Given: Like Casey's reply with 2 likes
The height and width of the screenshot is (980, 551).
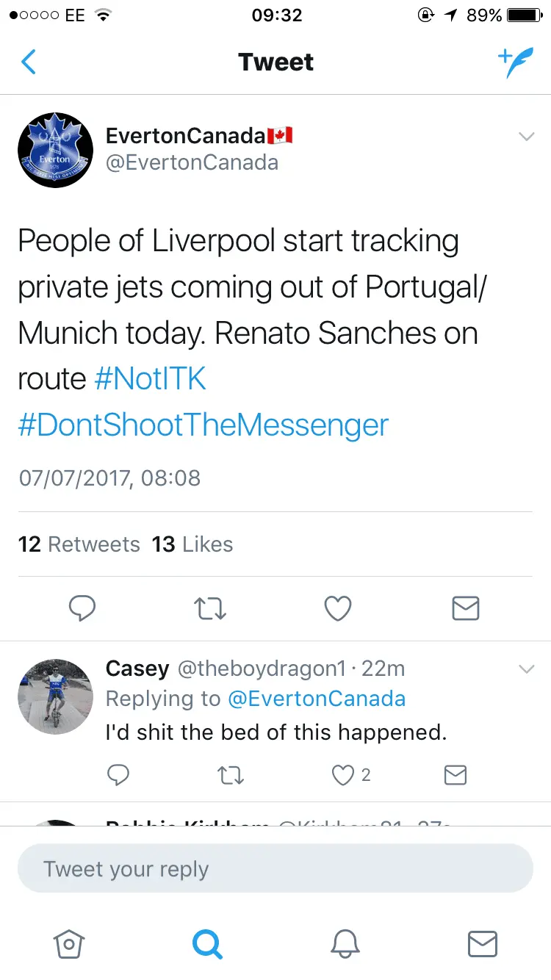Looking at the screenshot, I should point(344,775).
